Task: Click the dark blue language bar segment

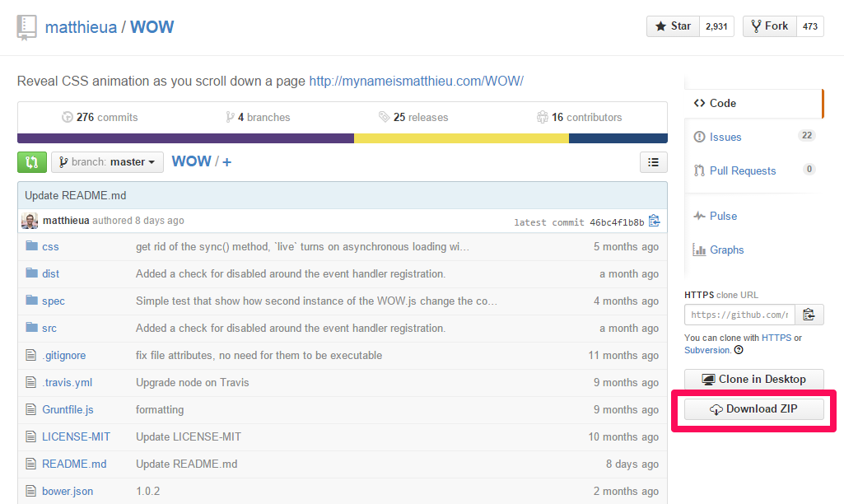Action: [618, 138]
